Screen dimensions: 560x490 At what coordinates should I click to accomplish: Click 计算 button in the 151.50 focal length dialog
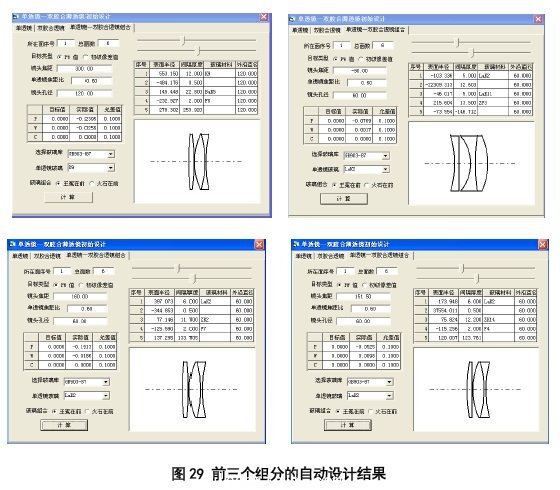[348, 425]
